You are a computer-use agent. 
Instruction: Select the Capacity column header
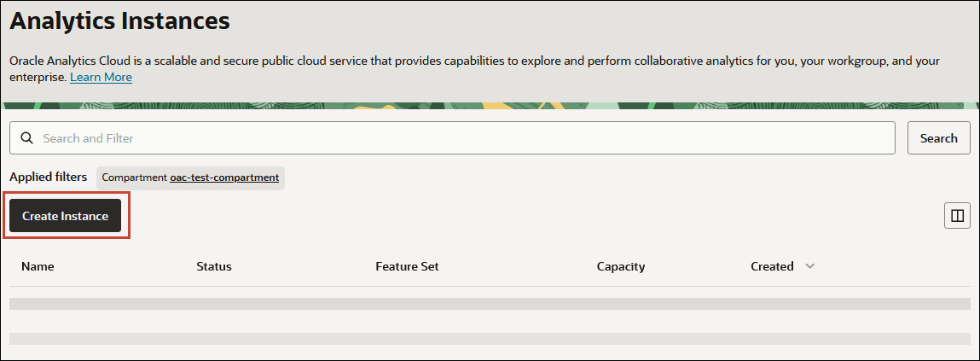(621, 266)
